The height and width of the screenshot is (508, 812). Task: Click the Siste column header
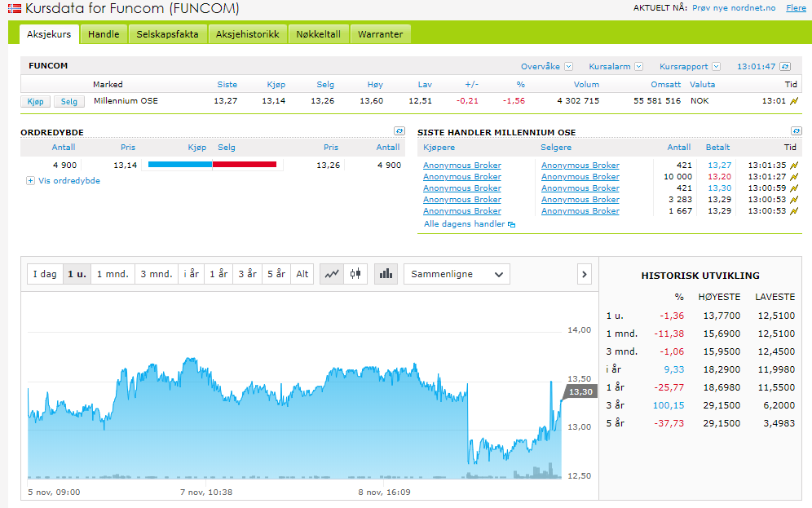(227, 85)
